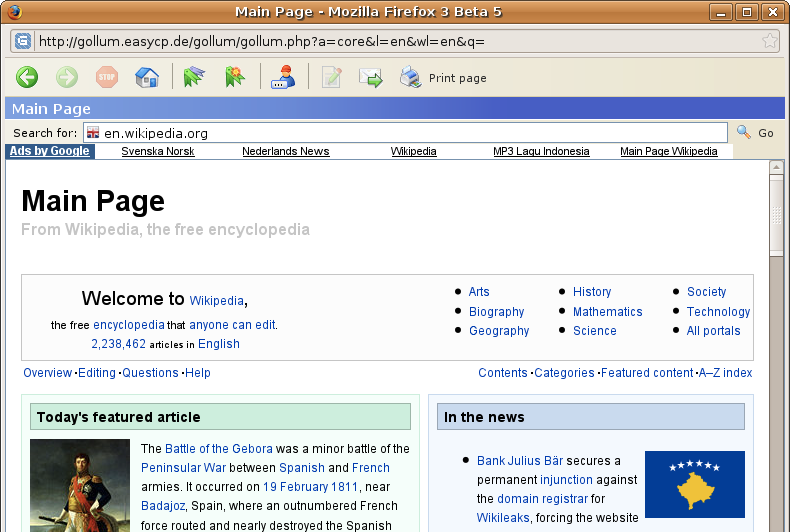Image resolution: width=790 pixels, height=532 pixels.
Task: Click the site favicon in address bar
Action: (x=23, y=41)
